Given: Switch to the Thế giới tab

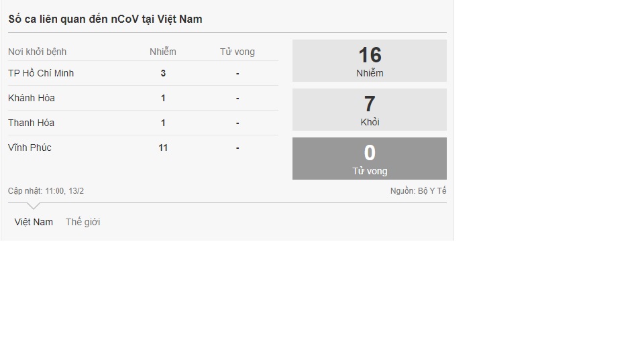Looking at the screenshot, I should (83, 222).
